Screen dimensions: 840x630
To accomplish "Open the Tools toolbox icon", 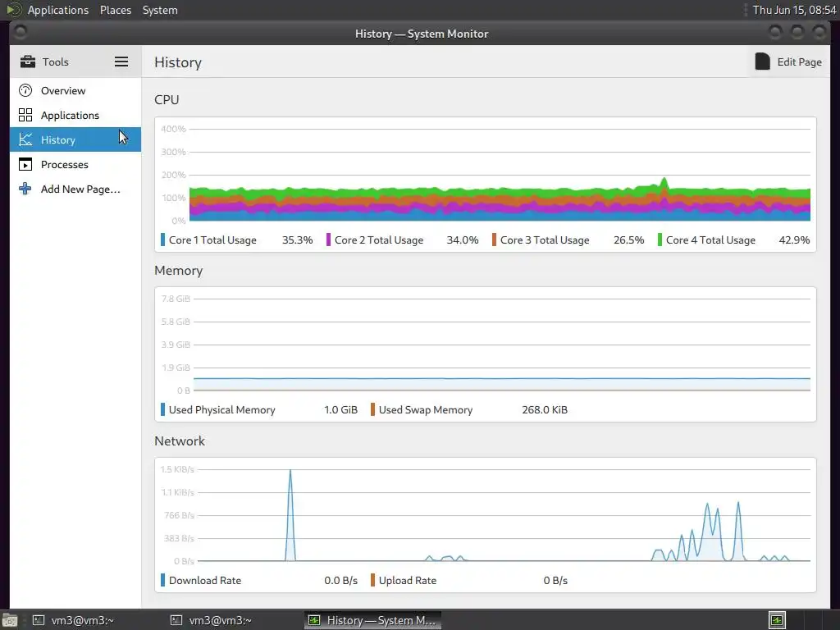I will point(27,62).
